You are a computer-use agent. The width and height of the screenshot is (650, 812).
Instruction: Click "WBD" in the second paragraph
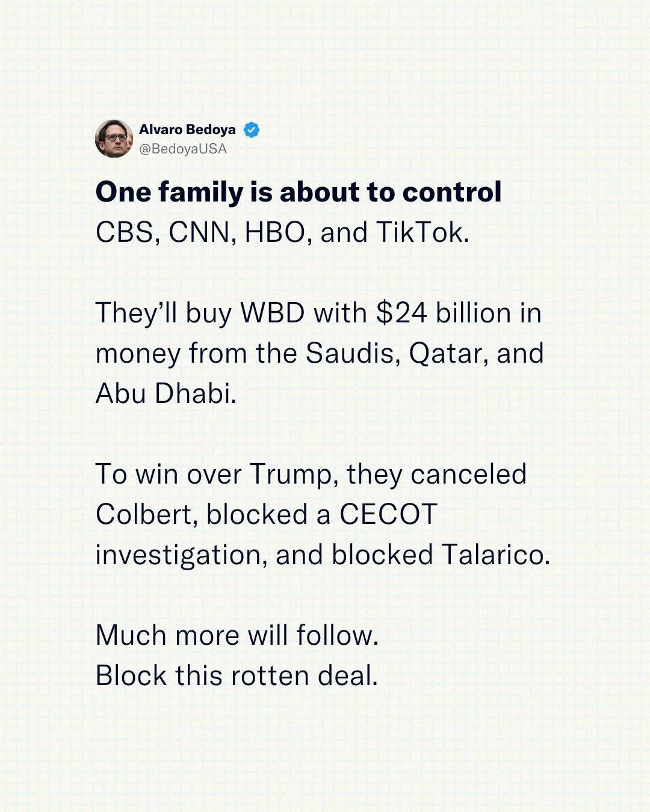(272, 313)
